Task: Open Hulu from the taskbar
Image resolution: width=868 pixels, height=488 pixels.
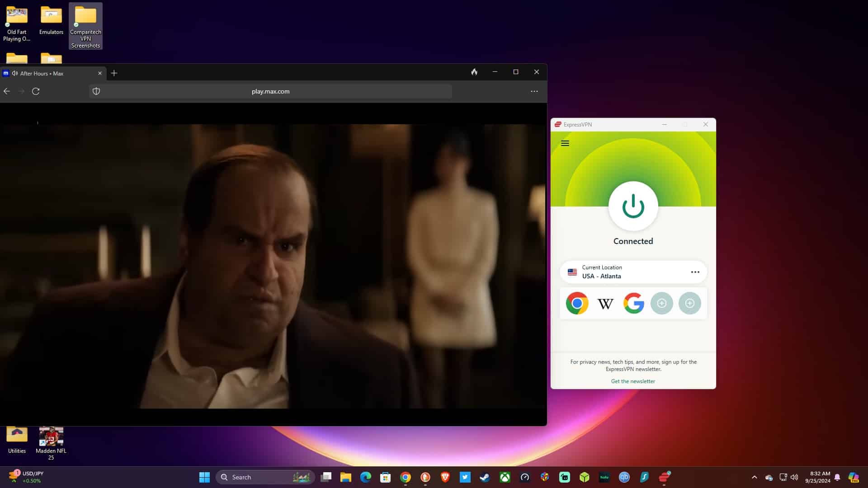Action: tap(604, 477)
